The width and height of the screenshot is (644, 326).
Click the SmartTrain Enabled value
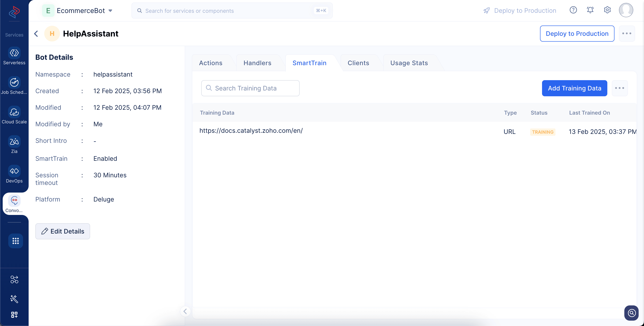105,159
